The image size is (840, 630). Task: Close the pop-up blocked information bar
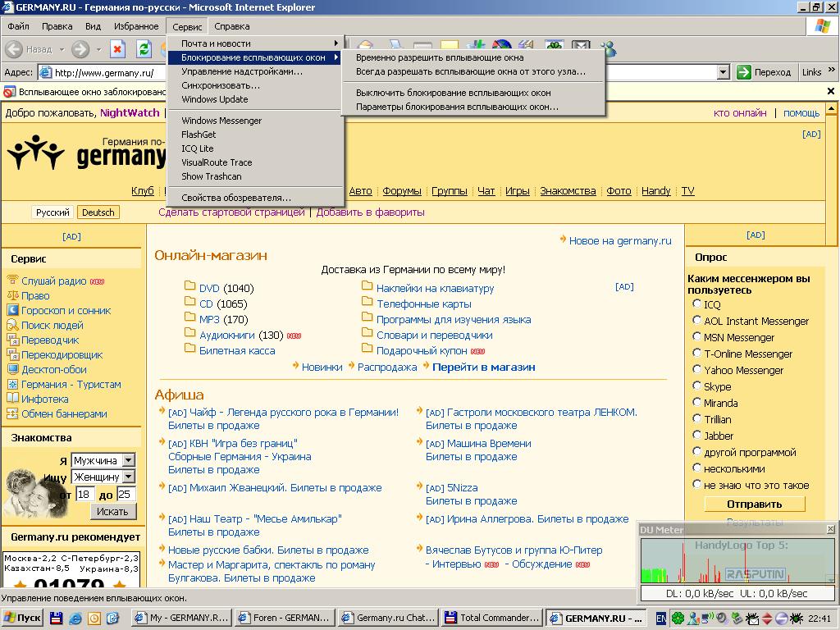831,91
